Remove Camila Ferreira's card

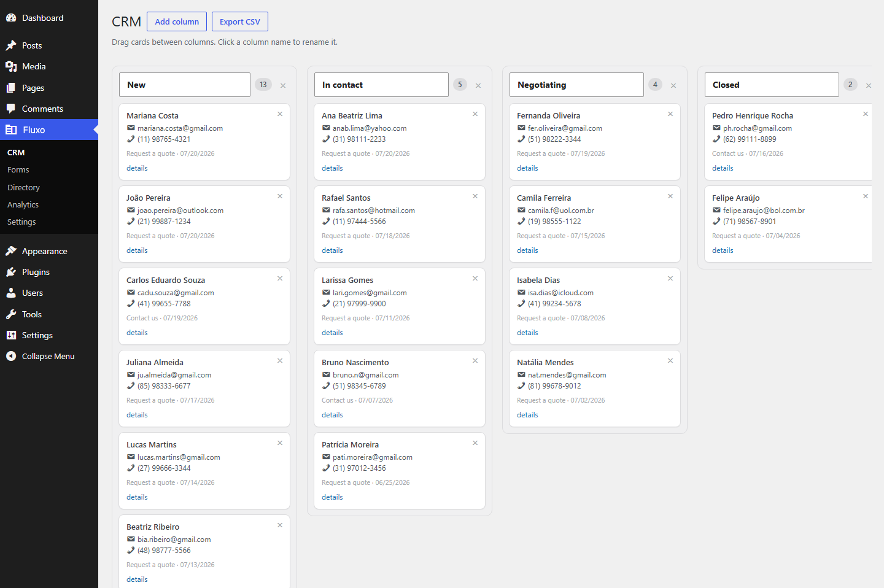670,196
